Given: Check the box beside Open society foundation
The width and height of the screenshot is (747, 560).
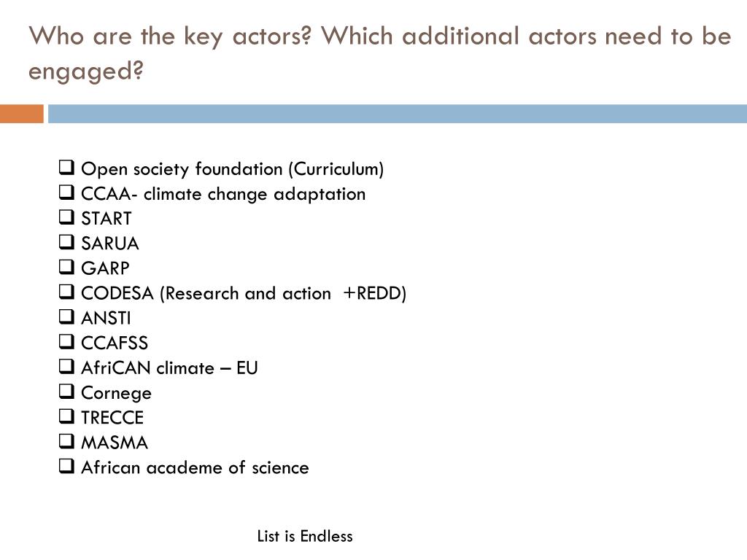Looking at the screenshot, I should point(66,167).
